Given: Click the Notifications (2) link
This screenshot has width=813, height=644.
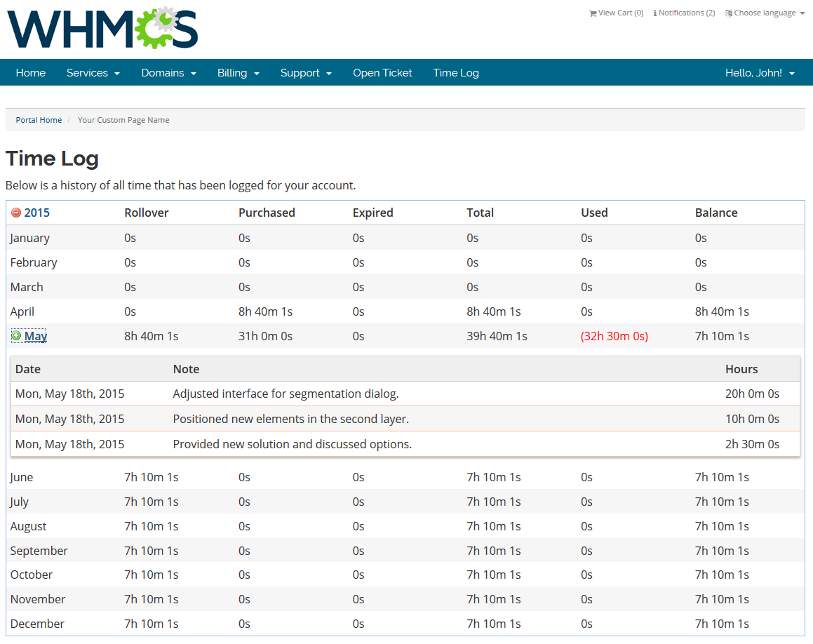Looking at the screenshot, I should (684, 13).
